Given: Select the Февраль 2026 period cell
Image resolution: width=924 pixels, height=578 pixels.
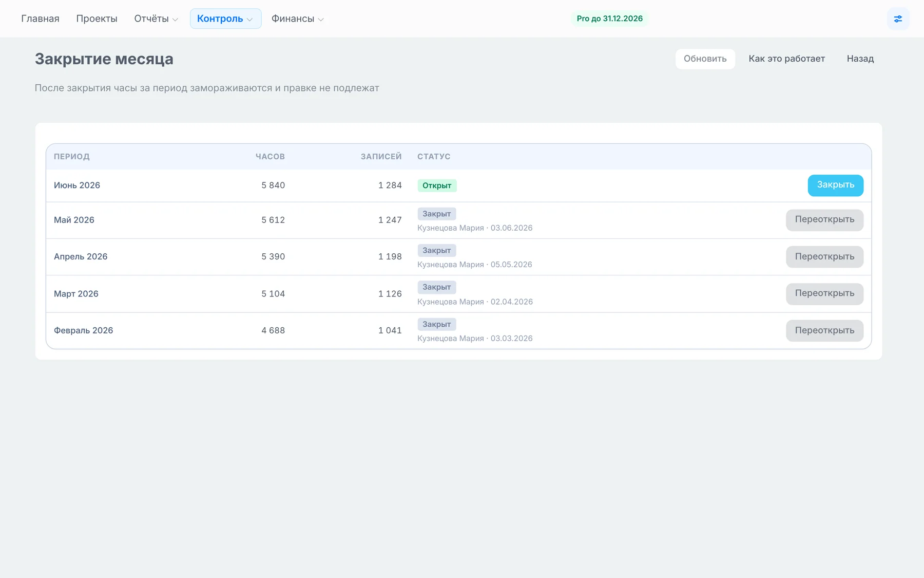Looking at the screenshot, I should tap(83, 330).
